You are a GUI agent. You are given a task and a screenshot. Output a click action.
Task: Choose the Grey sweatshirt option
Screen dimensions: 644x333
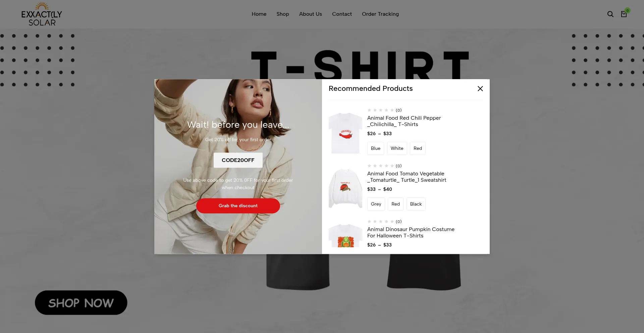click(x=376, y=204)
